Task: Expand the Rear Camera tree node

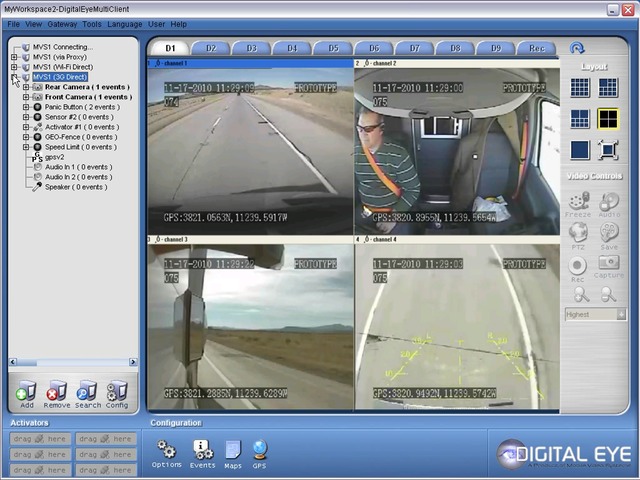Action: coord(26,87)
